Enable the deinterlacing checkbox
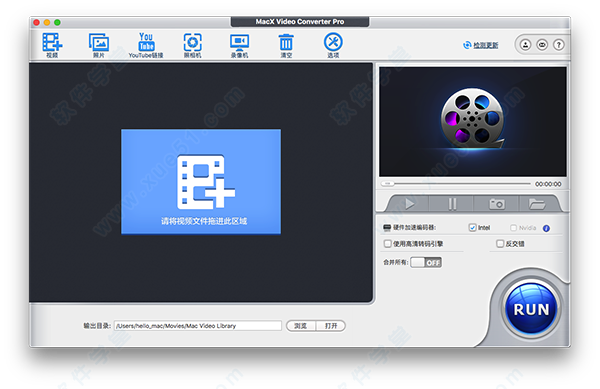Image resolution: width=600 pixels, height=389 pixels. (500, 244)
